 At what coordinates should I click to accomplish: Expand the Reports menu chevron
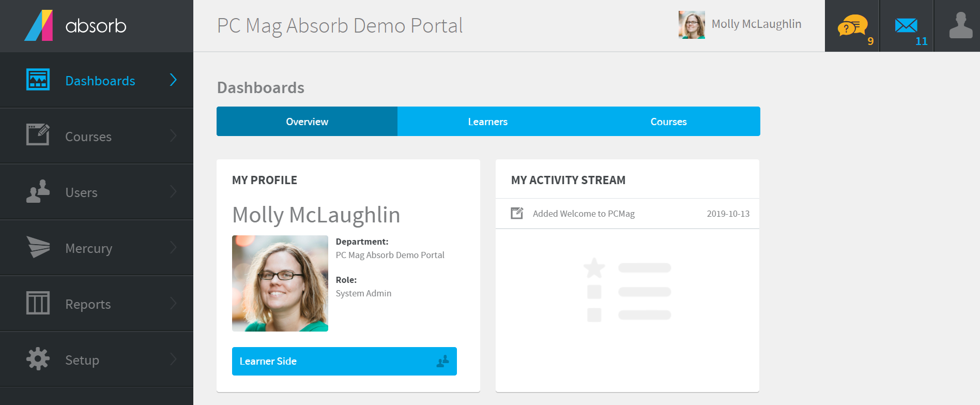tap(173, 303)
